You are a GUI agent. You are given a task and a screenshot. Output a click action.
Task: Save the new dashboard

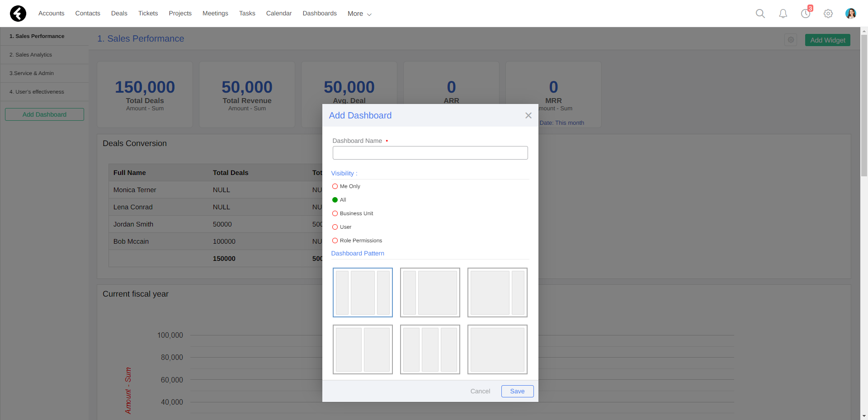point(517,391)
